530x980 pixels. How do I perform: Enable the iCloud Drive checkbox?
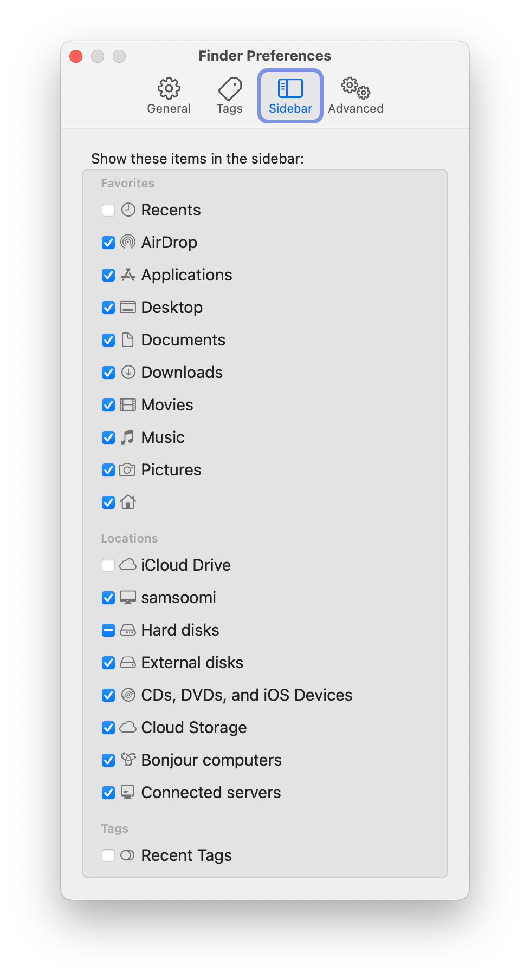click(x=108, y=565)
